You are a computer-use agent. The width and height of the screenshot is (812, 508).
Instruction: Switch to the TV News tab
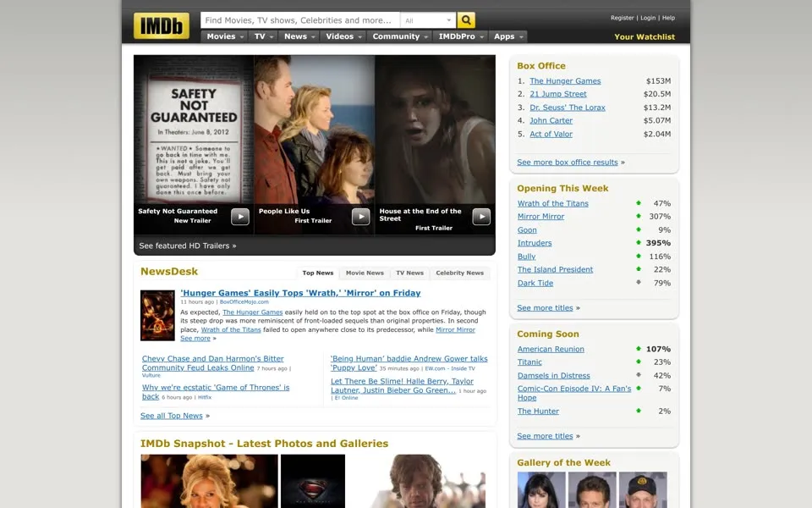click(409, 273)
